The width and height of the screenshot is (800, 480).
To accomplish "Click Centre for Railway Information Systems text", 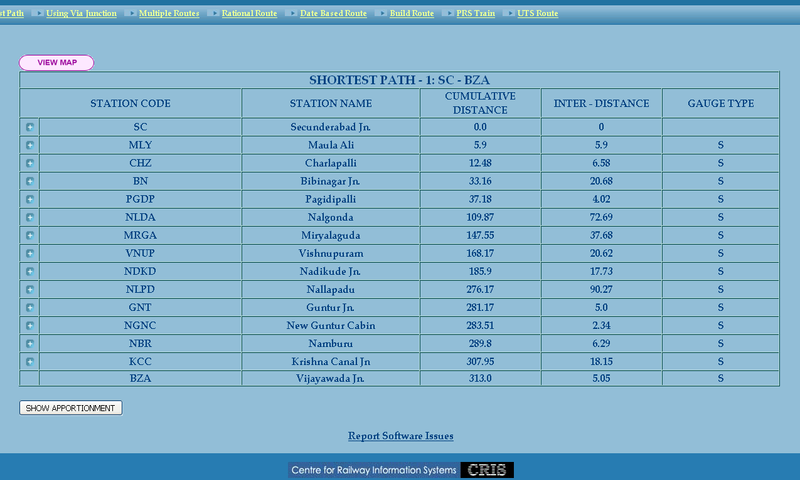I will click(374, 470).
